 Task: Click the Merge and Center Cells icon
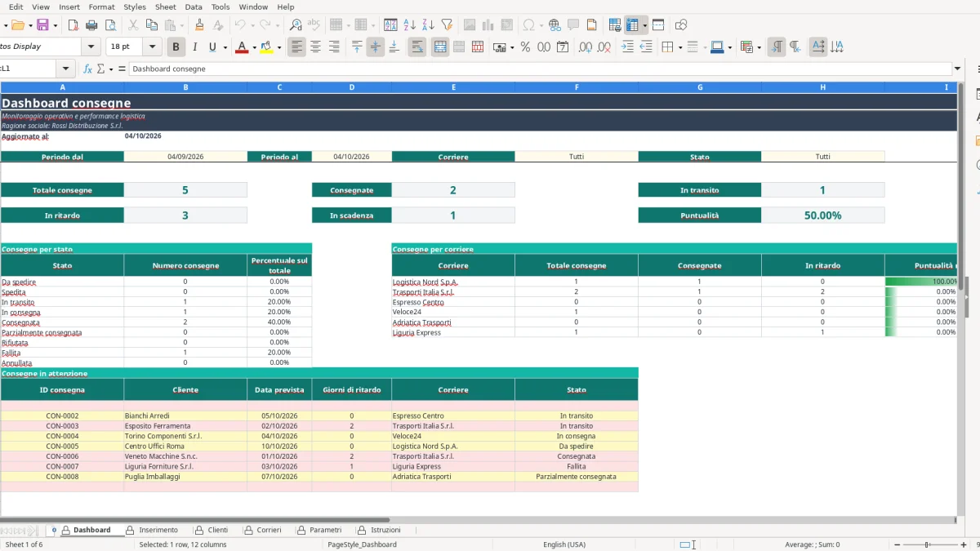coord(440,47)
